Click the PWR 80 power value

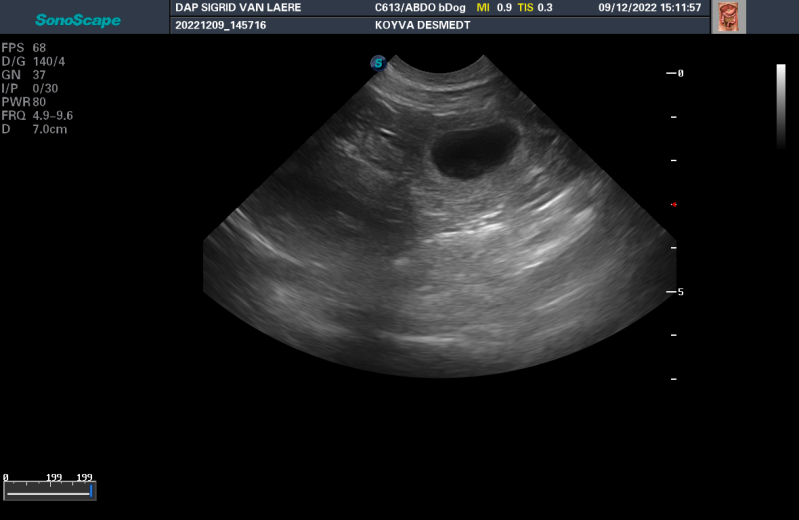(24, 102)
